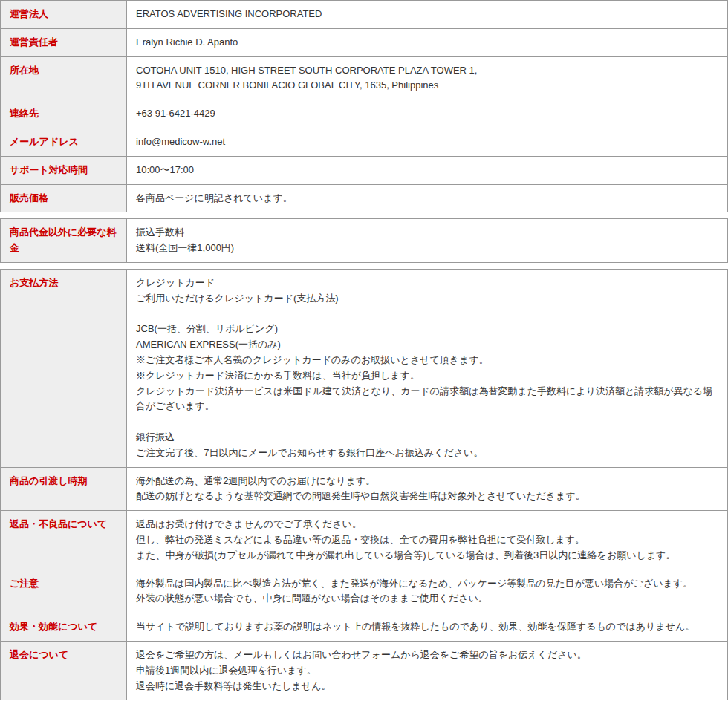Click the support hours 10:00〜17:00 text
Image resolution: width=728 pixels, height=701 pixels.
coord(165,170)
